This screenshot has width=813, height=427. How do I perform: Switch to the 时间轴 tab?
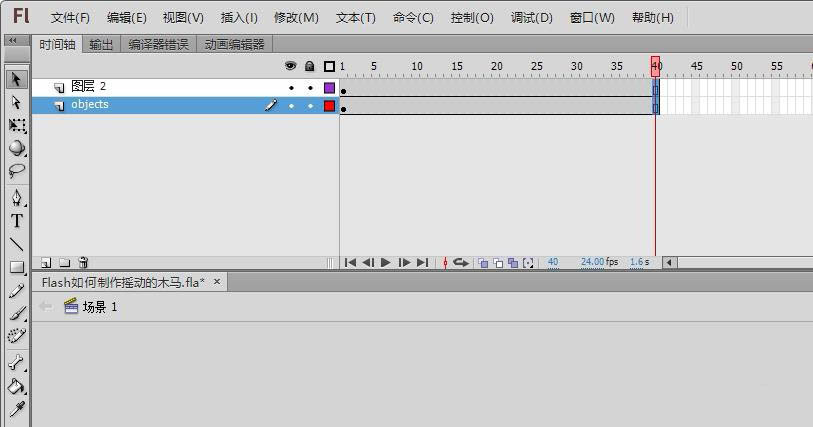(57, 45)
